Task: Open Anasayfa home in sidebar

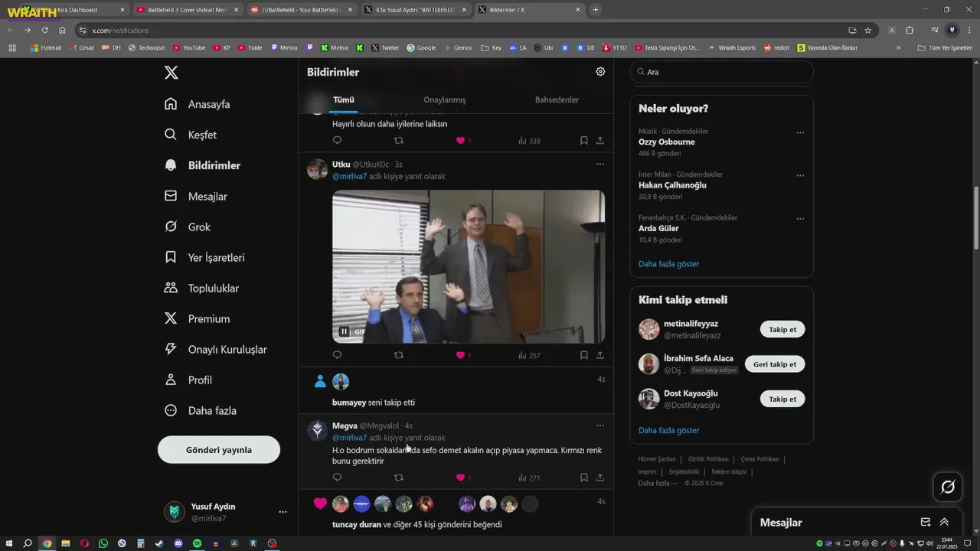Action: 198,104
